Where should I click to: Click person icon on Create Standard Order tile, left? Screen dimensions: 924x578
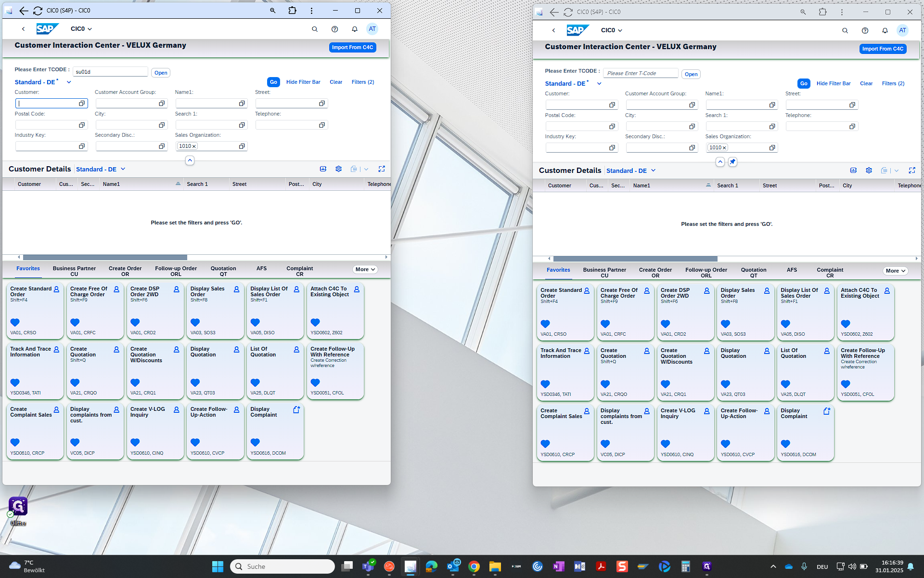56,289
